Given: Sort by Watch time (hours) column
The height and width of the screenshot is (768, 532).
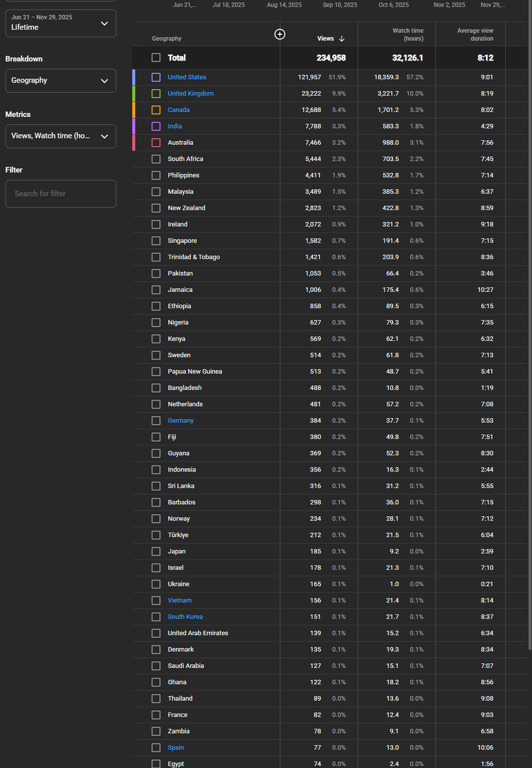Looking at the screenshot, I should click(x=408, y=35).
